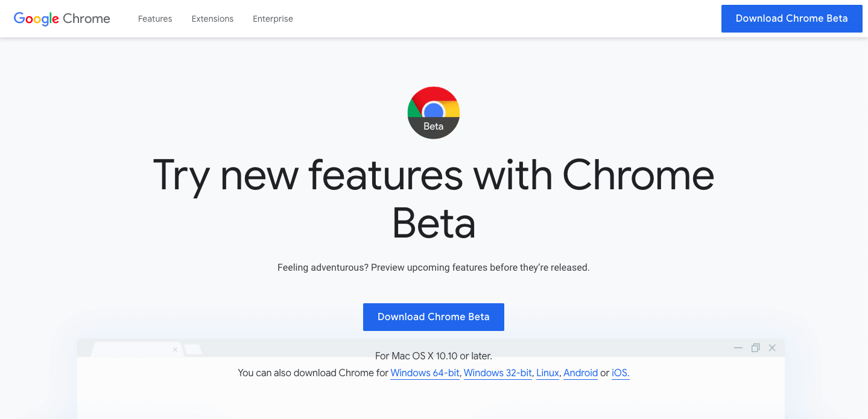Click the restore-window icon in the browser mockup
Viewport: 868px width, 419px height.
[x=755, y=347]
